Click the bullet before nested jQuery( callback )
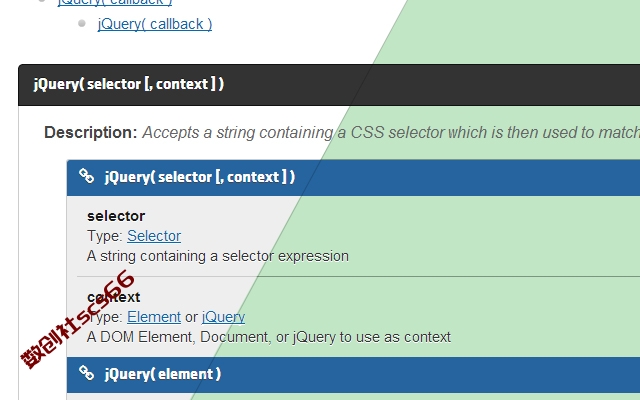Screen dimensions: 640x400 tap(82, 23)
